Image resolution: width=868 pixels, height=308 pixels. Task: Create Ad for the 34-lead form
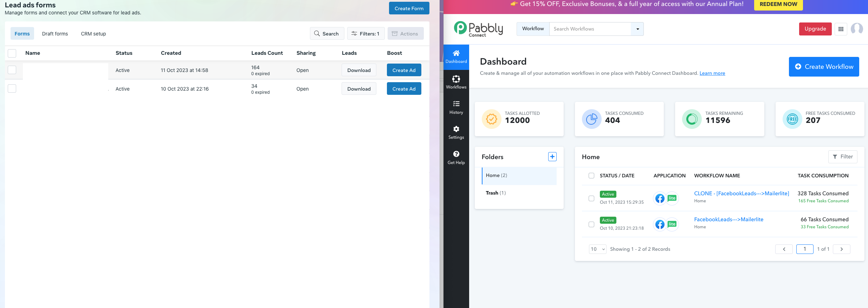point(404,89)
